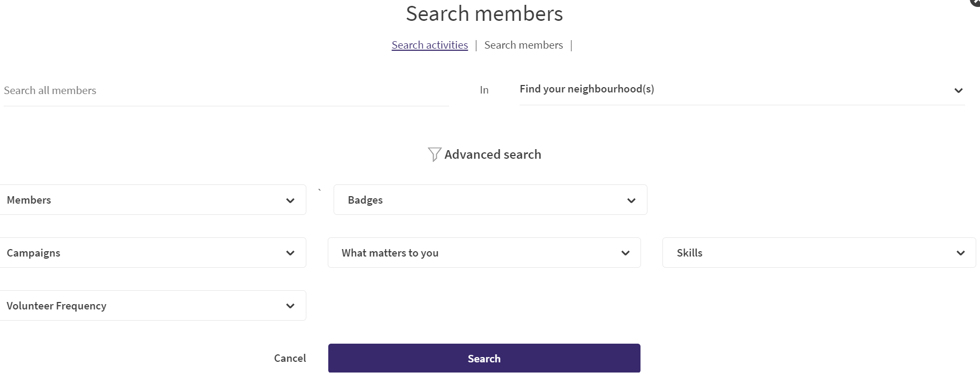
Task: Click the neighbourhood selector chevron arrow
Action: coord(959,90)
